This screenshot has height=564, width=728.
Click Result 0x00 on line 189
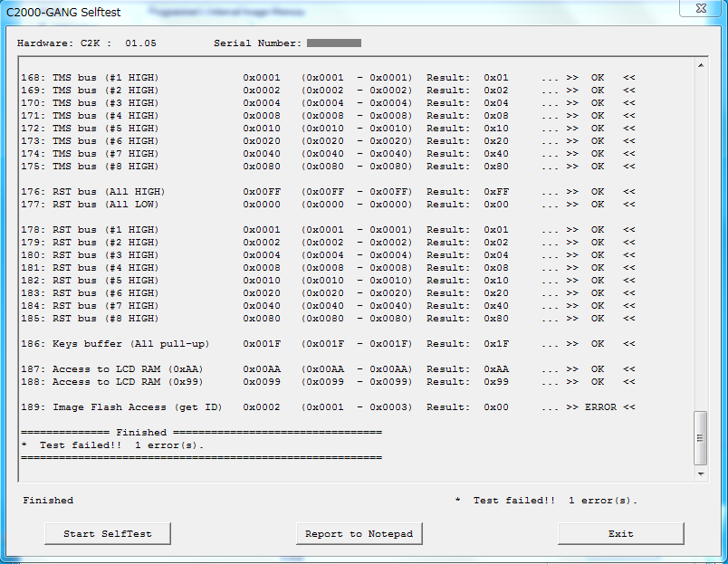[x=467, y=407]
